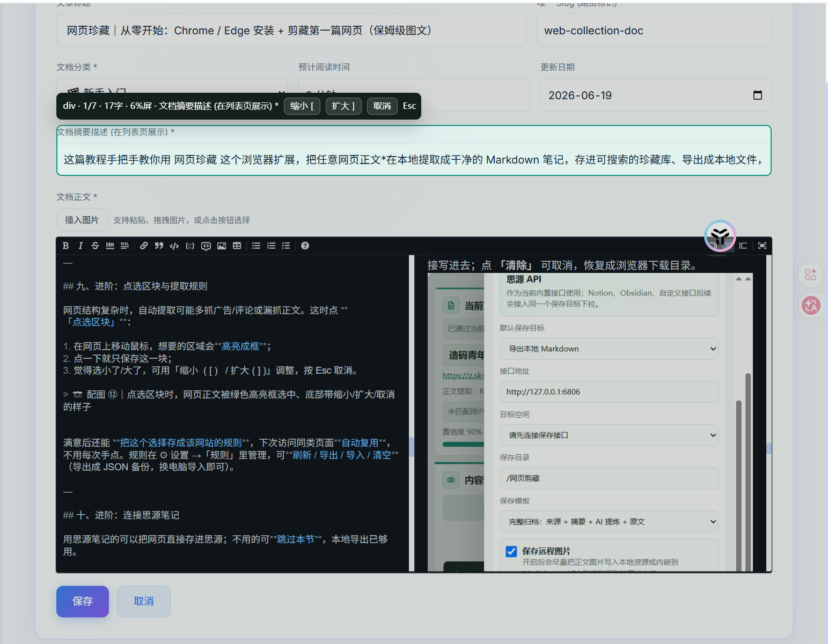Click the 预计阅读时间 label
The height and width of the screenshot is (644, 828).
tap(324, 67)
